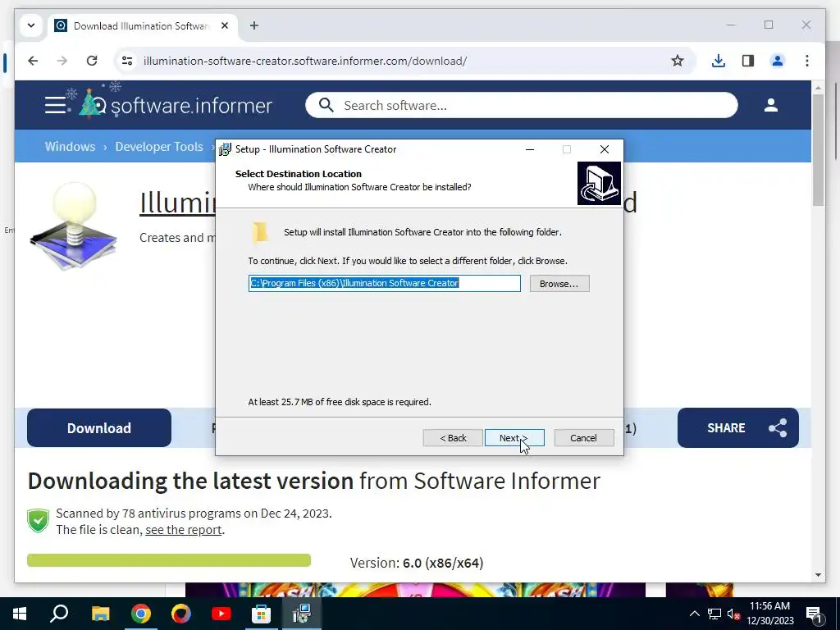
Task: Click the dialog's folder icon
Action: click(x=260, y=232)
